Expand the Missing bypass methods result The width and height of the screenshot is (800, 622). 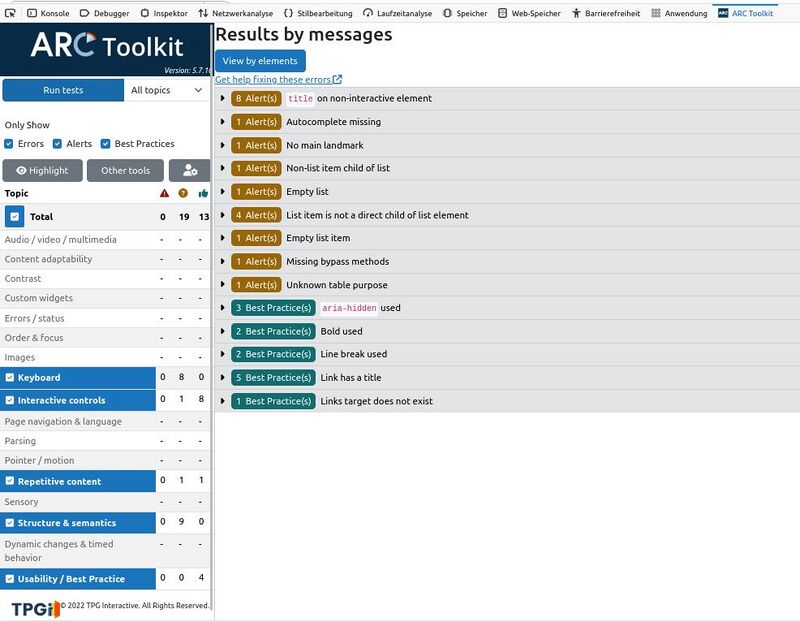(x=223, y=262)
